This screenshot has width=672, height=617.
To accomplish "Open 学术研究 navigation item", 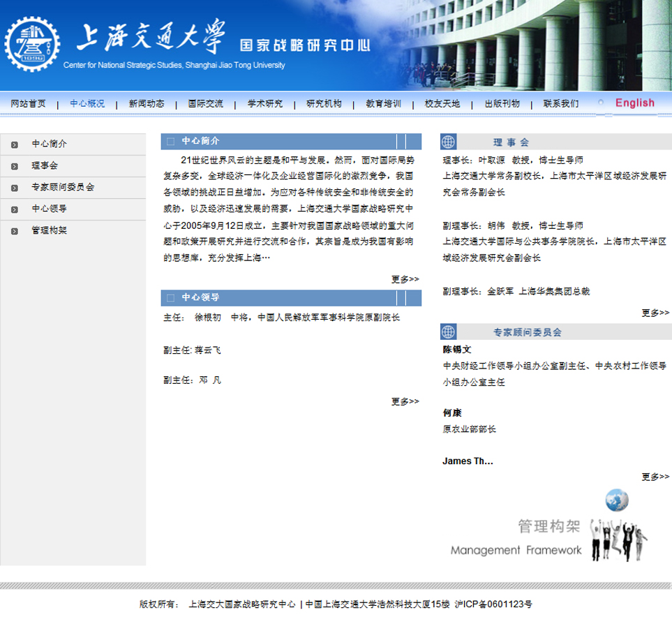I will point(265,104).
